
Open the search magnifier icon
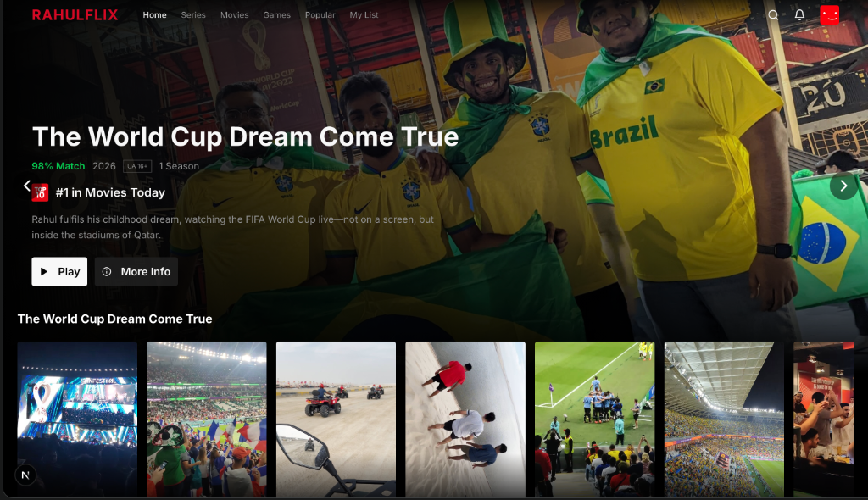[x=773, y=15]
